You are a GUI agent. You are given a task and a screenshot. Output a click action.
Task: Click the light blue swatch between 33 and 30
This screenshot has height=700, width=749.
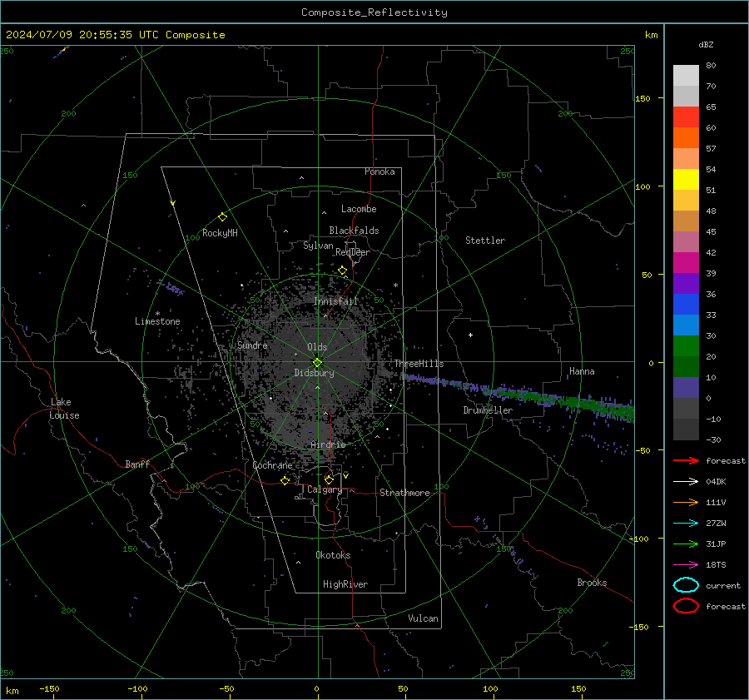tap(686, 325)
